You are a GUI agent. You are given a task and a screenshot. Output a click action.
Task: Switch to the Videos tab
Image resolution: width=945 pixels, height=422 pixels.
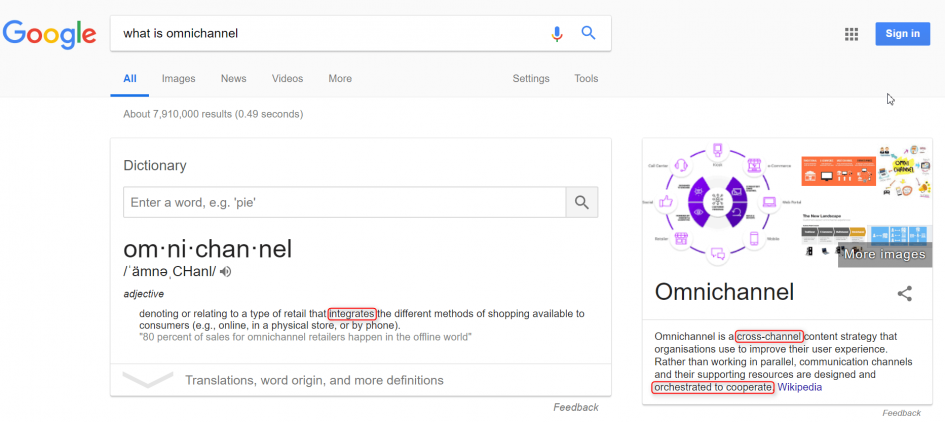287,79
